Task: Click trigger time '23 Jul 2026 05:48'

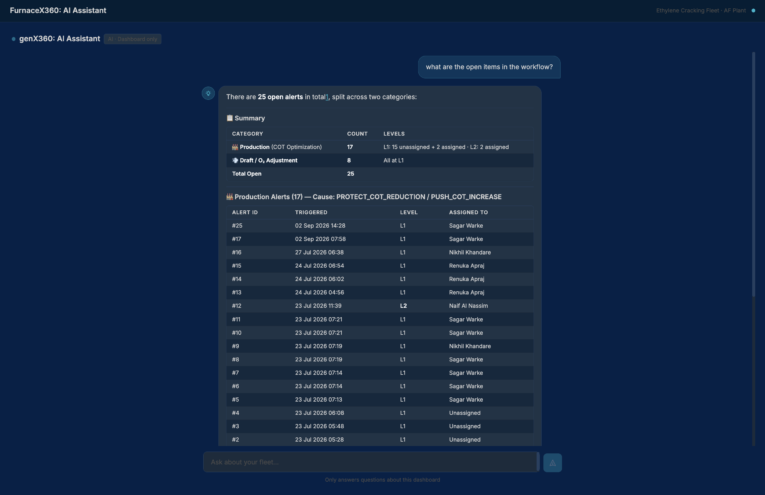Action: [x=319, y=426]
